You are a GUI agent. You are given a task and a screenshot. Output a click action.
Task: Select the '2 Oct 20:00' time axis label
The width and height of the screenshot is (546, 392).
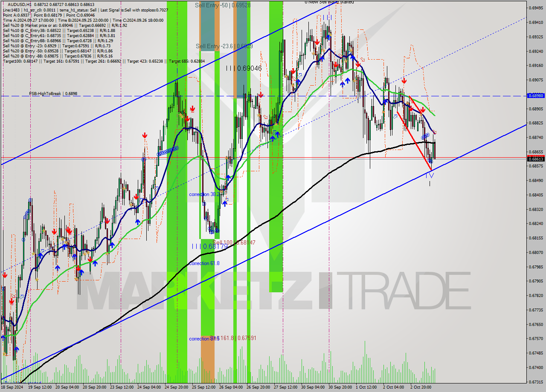421,387
